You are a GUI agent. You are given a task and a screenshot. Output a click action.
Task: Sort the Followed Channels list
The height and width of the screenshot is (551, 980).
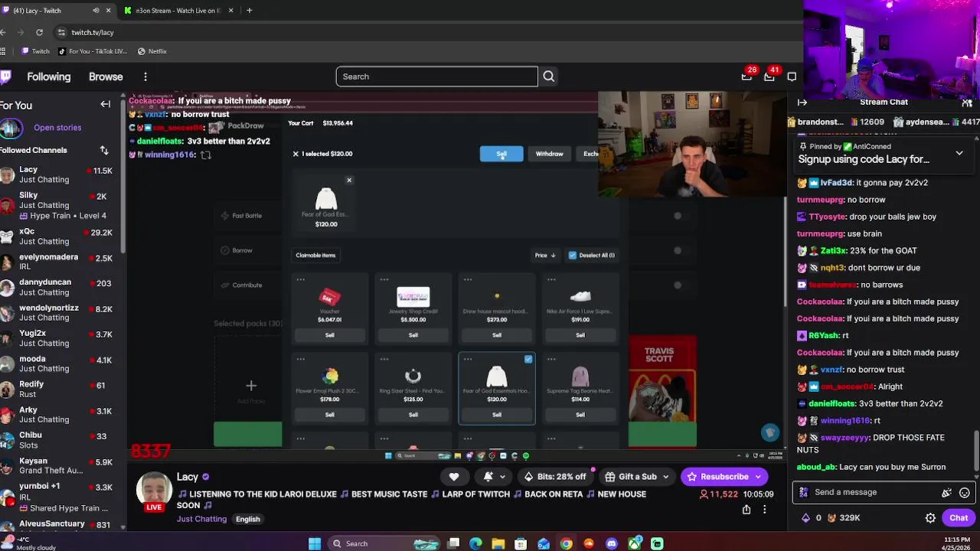tap(104, 150)
